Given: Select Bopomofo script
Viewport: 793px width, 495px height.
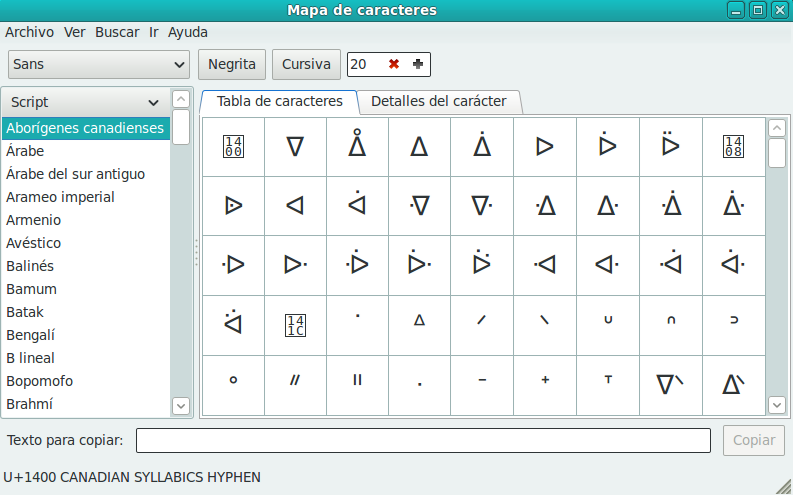Looking at the screenshot, I should tap(85, 381).
